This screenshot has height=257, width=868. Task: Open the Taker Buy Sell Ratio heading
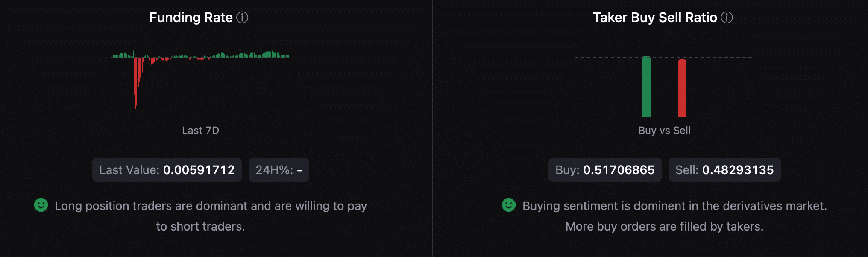655,18
